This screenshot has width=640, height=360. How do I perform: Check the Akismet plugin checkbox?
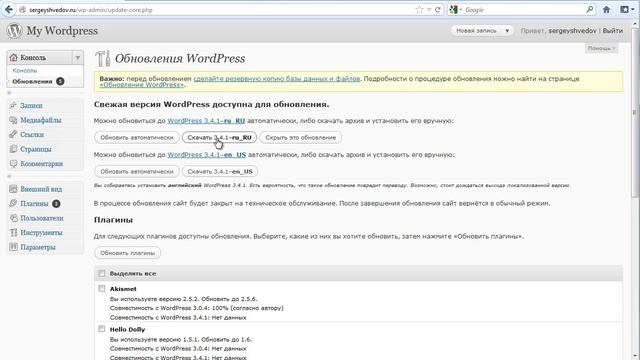(102, 289)
